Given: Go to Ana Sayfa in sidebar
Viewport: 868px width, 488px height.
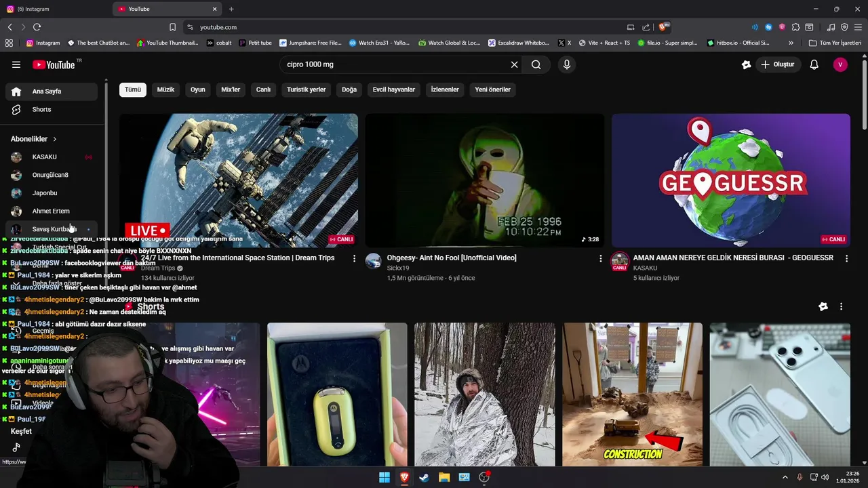Looking at the screenshot, I should point(52,91).
